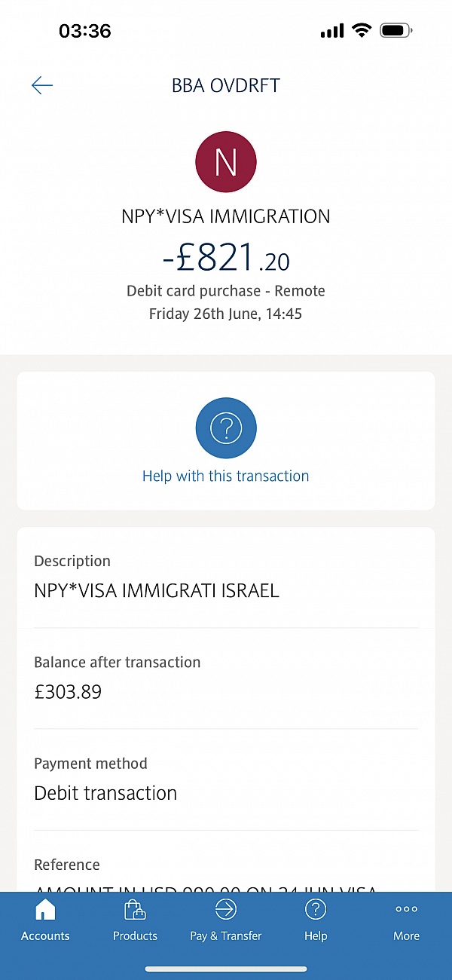Switch to the Accounts tab label
This screenshot has width=452, height=980.
45,936
